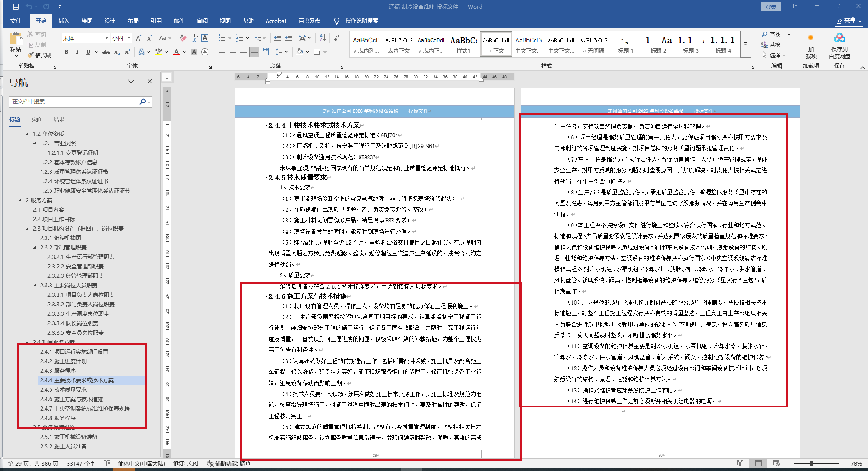Close the navigation pane
The image size is (868, 471).
(150, 81)
